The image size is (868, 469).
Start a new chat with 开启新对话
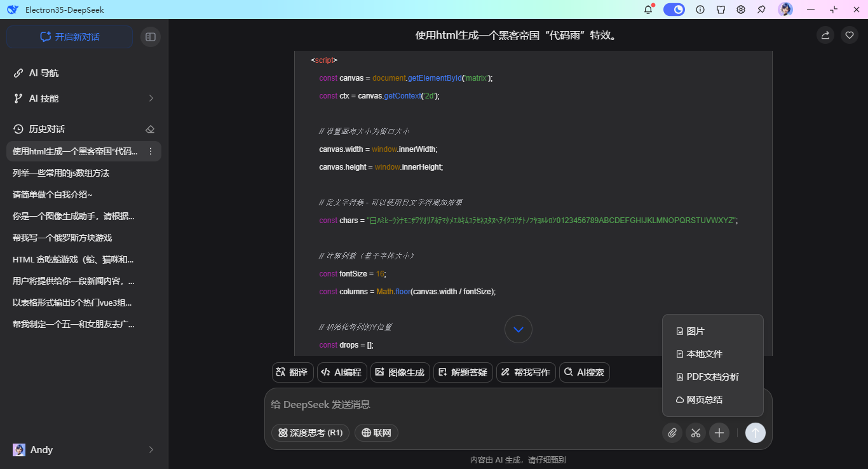70,37
